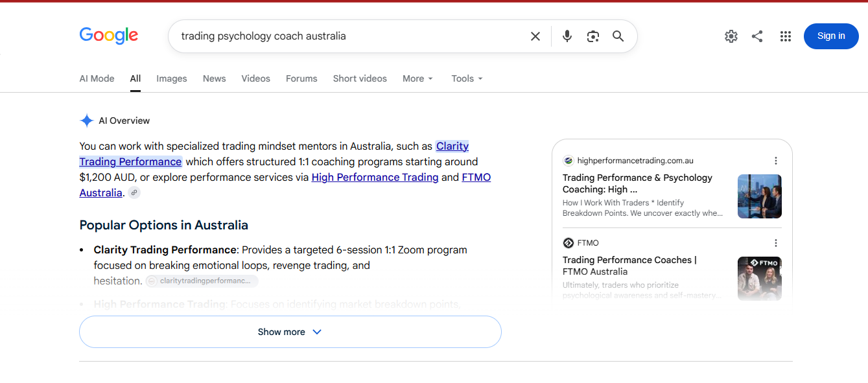Click High Performance Trading card thumbnail
This screenshot has width=868, height=383.
point(760,196)
